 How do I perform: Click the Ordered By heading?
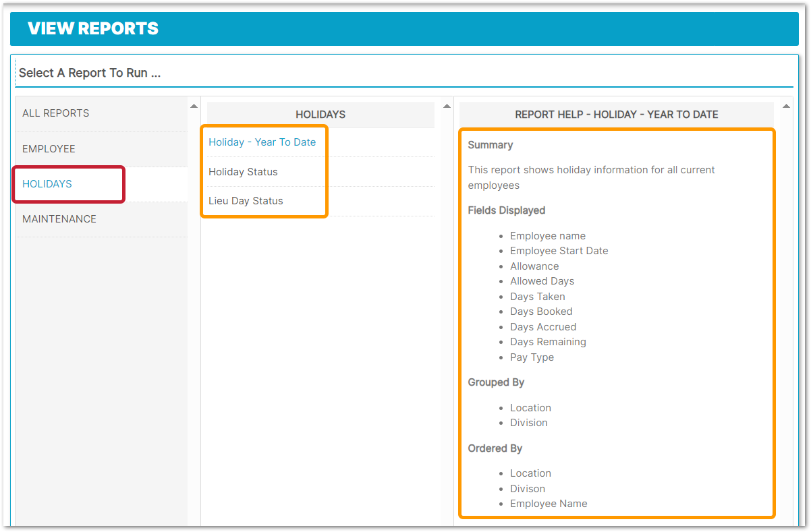click(495, 448)
